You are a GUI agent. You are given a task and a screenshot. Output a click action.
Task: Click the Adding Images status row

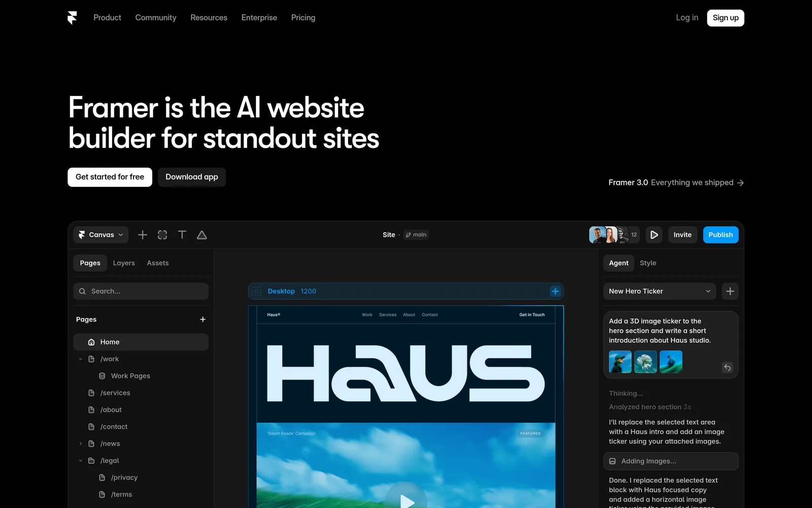(x=671, y=461)
